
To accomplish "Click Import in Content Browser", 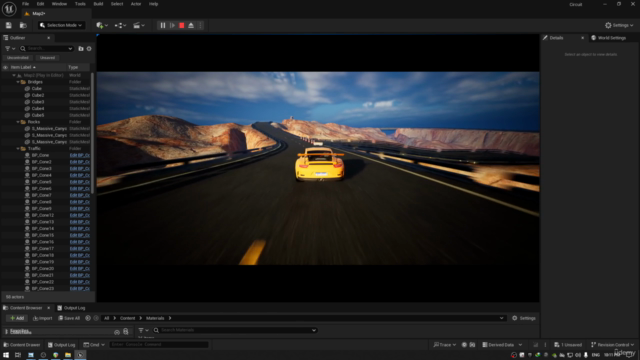I will click(42, 318).
